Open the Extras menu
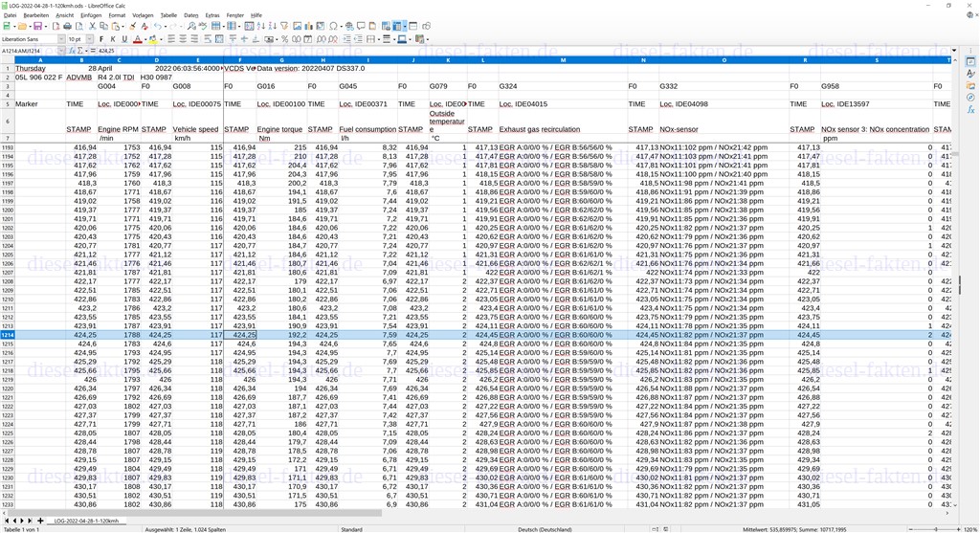This screenshot has width=980, height=533. coord(212,15)
